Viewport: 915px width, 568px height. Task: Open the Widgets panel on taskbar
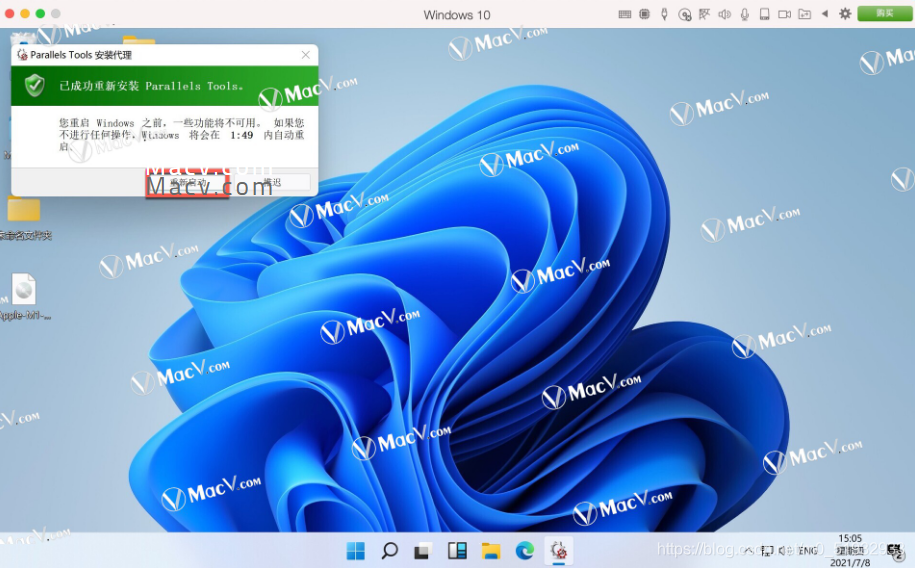[x=457, y=550]
